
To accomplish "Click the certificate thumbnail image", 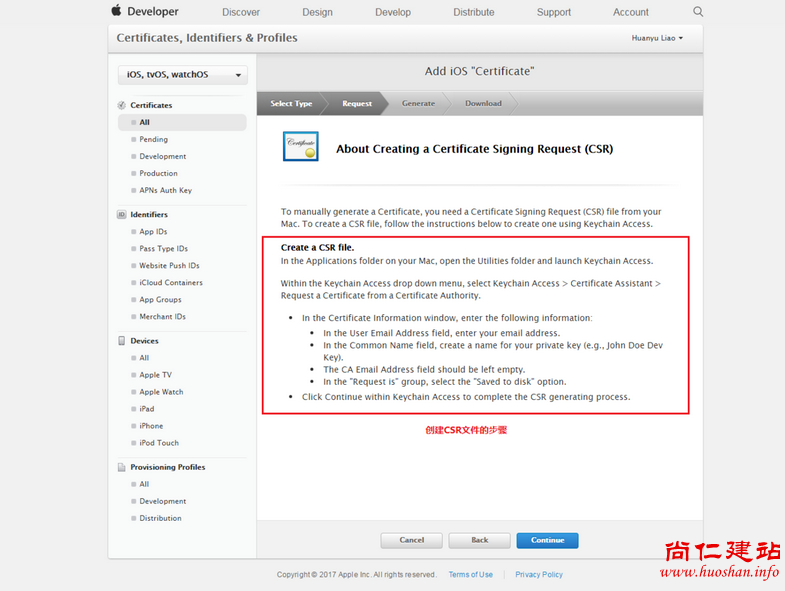I will [x=300, y=147].
